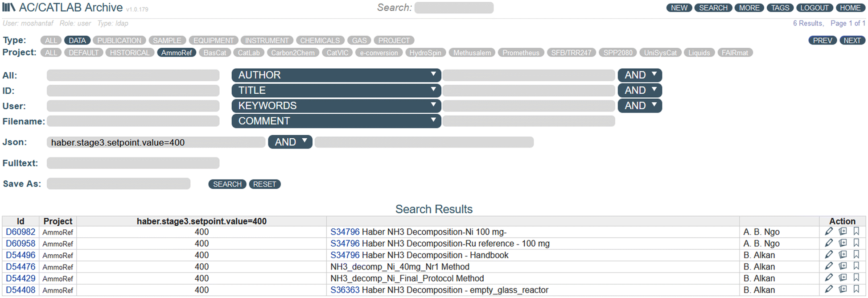This screenshot has height=298, width=868.
Task: Open record link D54476
Action: 21,267
